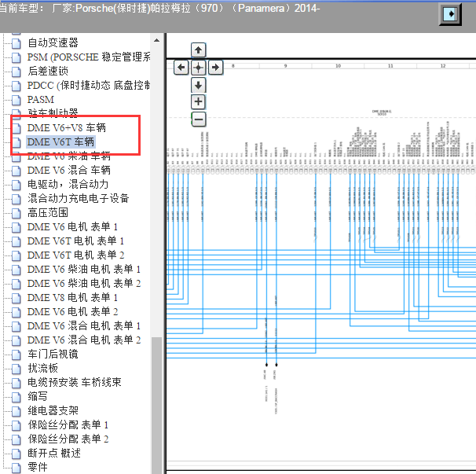Open 电驱动，混合动力 diagram

68,184
